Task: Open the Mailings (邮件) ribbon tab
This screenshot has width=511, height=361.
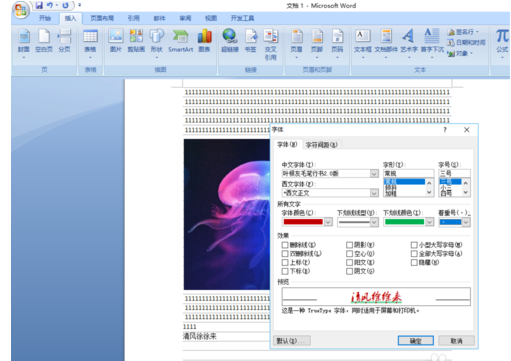Action: [x=159, y=18]
